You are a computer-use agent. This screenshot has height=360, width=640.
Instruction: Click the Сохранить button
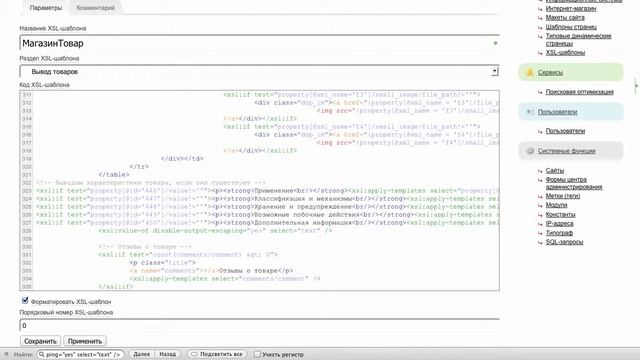[x=40, y=341]
